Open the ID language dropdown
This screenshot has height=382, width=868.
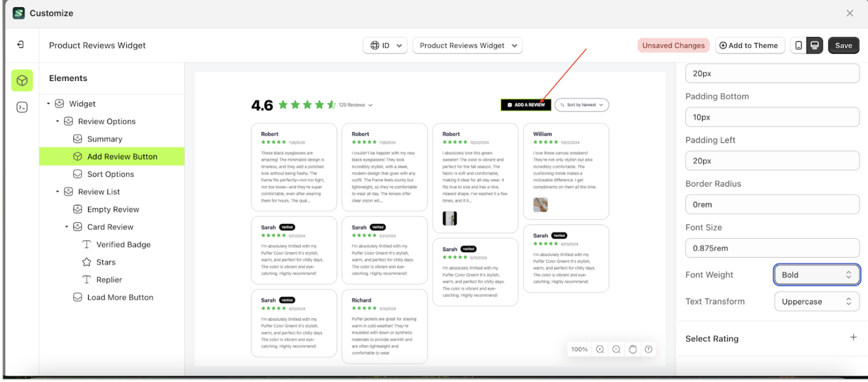point(385,46)
